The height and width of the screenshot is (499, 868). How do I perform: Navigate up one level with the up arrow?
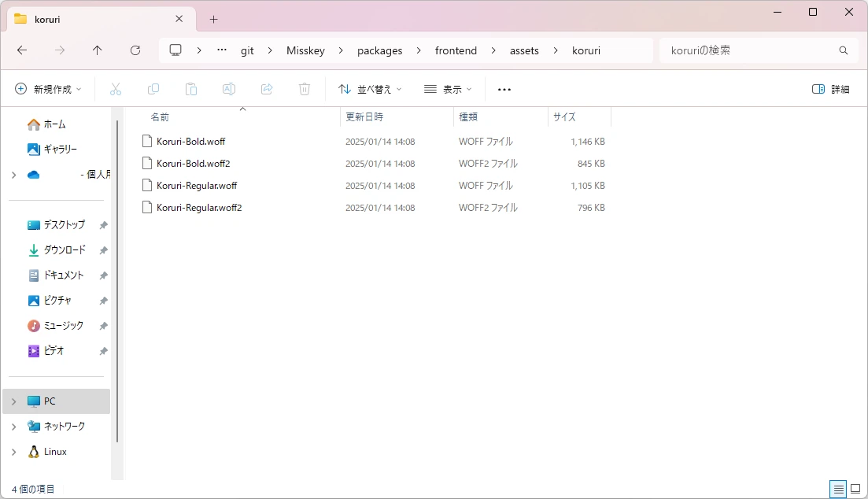96,50
